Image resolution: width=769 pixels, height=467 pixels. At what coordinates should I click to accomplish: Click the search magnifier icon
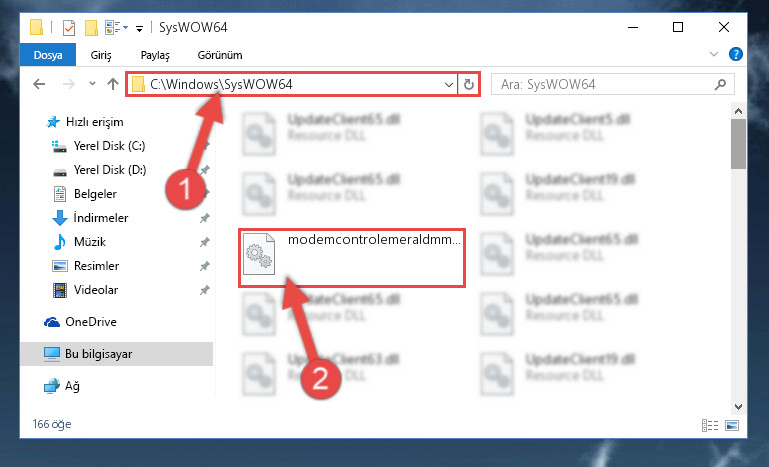tap(720, 84)
